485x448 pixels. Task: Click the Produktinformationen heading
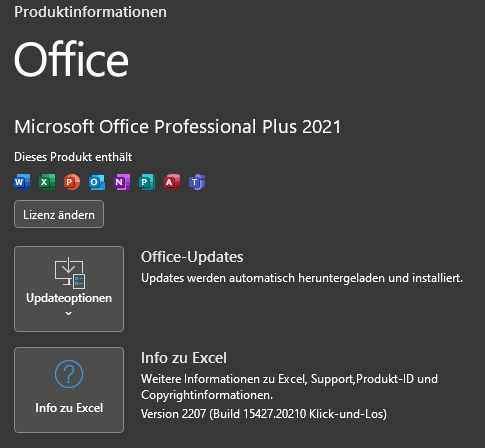90,12
